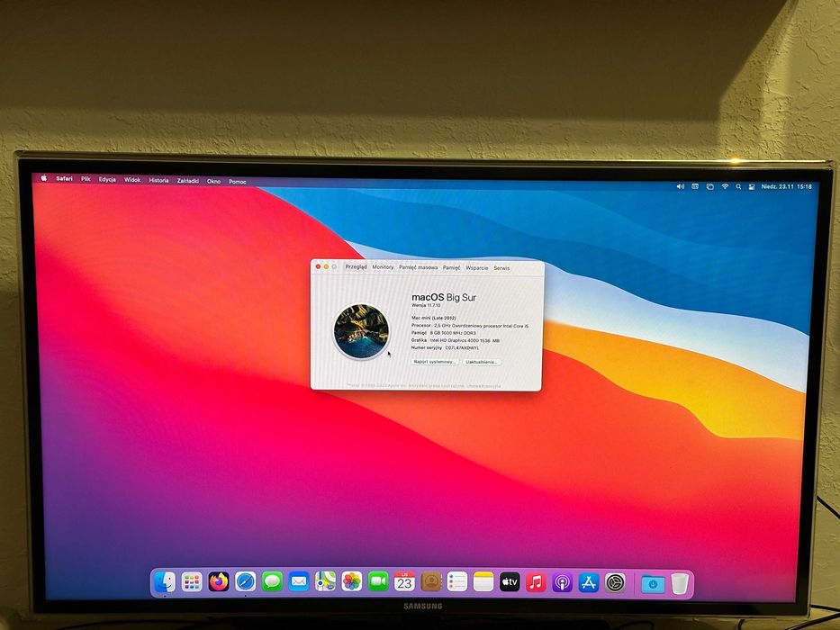Click the macOS Big Sur title
840x630 pixels.
click(444, 297)
